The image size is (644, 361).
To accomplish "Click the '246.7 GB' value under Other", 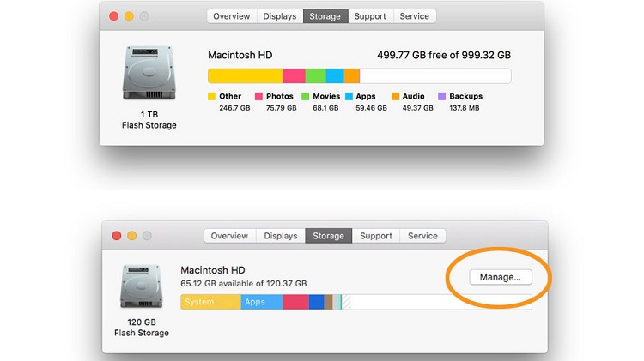I will (x=234, y=108).
